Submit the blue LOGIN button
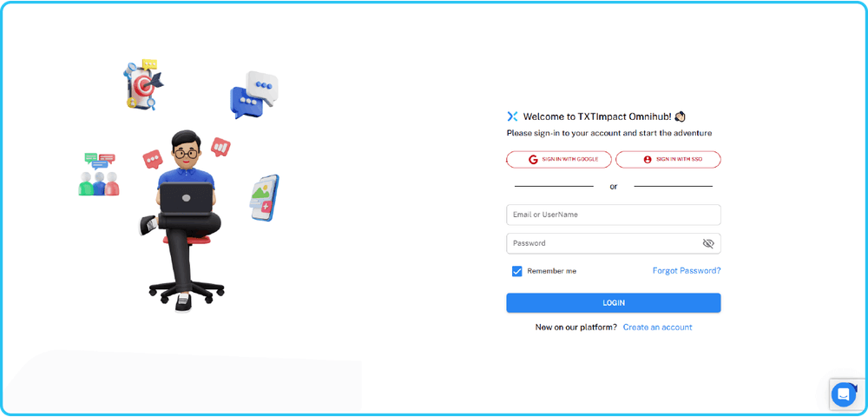Image resolution: width=868 pixels, height=417 pixels. 614,303
